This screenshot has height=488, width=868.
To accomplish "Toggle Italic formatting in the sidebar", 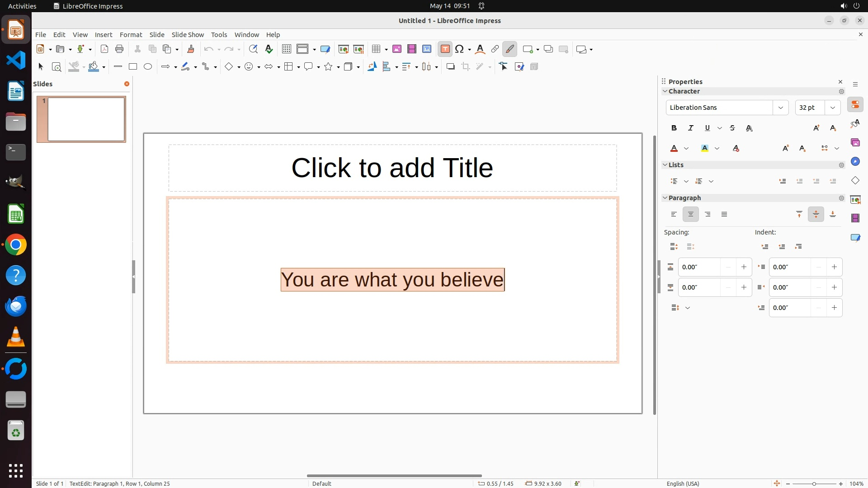I will (x=690, y=128).
